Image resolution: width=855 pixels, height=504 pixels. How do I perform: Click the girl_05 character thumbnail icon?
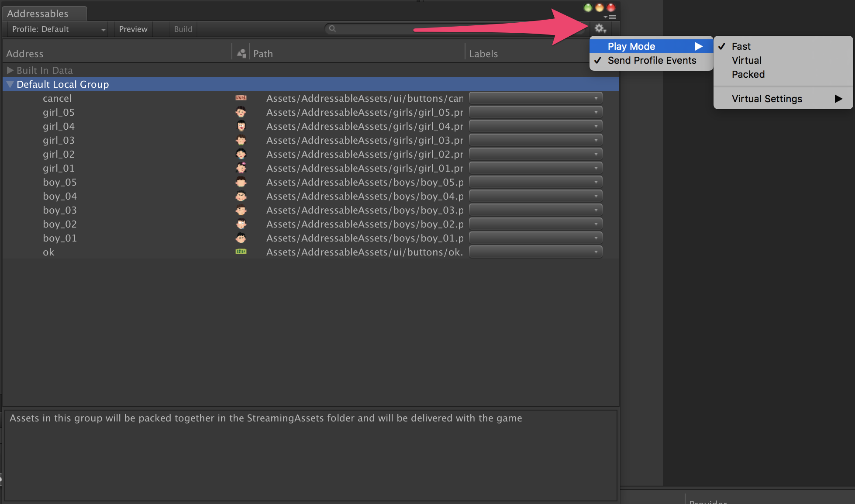coord(241,112)
